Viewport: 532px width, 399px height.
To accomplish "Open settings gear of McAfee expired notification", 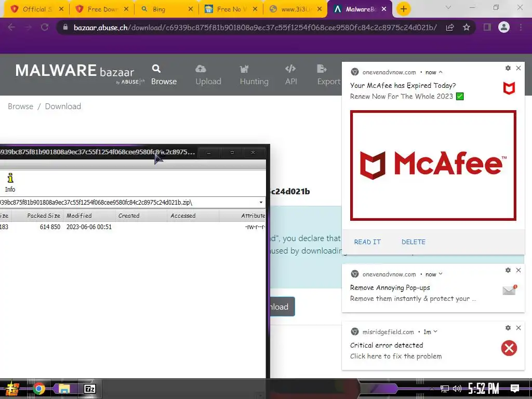I will pos(508,68).
